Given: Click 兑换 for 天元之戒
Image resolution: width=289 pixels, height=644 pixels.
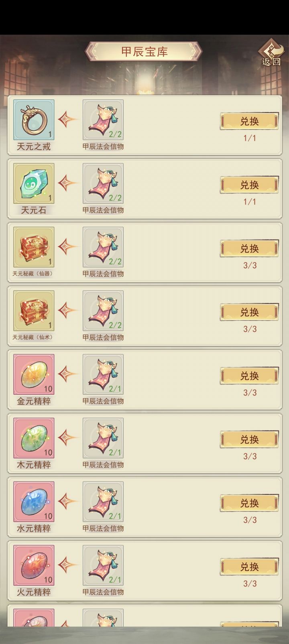Looking at the screenshot, I should click(249, 121).
